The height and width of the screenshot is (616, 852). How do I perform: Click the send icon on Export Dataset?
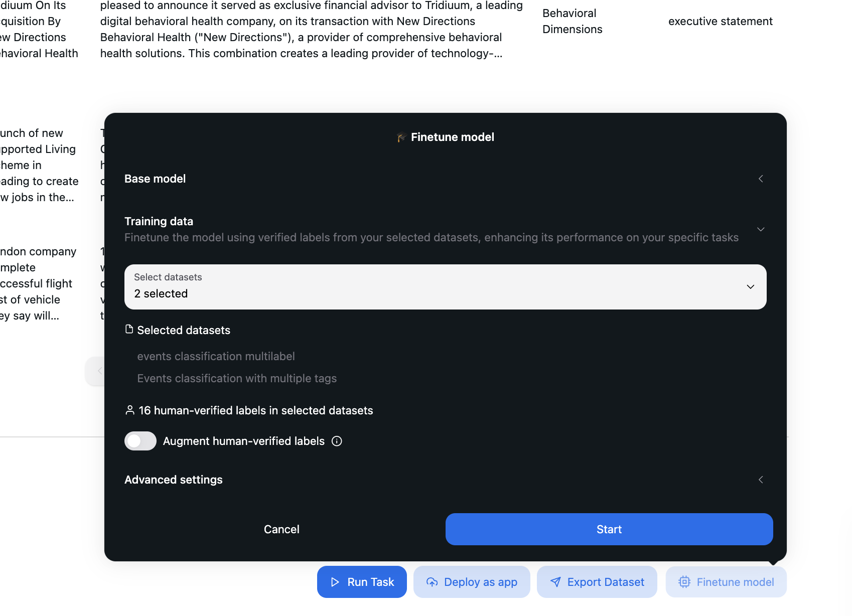555,582
